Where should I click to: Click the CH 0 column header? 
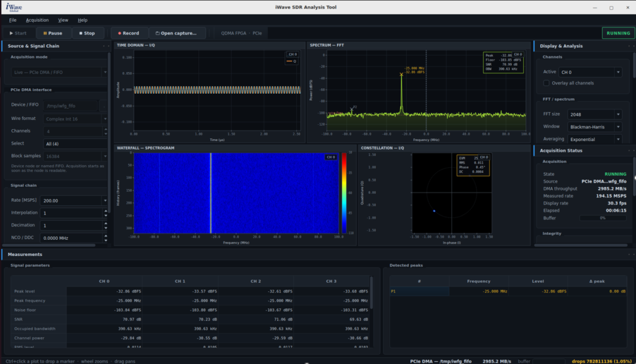(x=104, y=281)
